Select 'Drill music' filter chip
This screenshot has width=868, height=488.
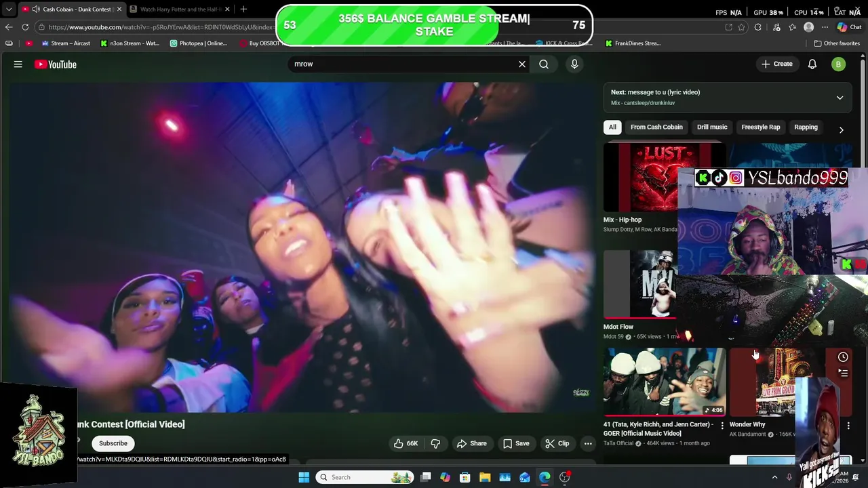(x=712, y=127)
